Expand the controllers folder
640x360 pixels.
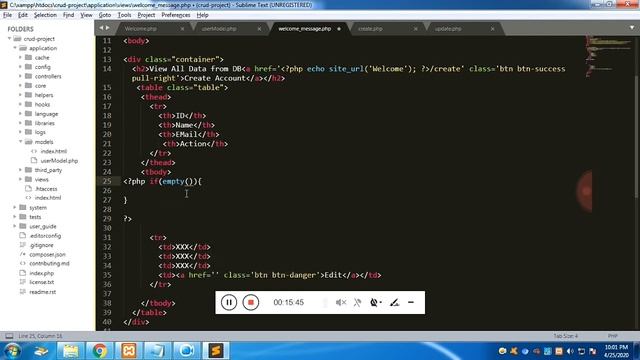point(20,76)
